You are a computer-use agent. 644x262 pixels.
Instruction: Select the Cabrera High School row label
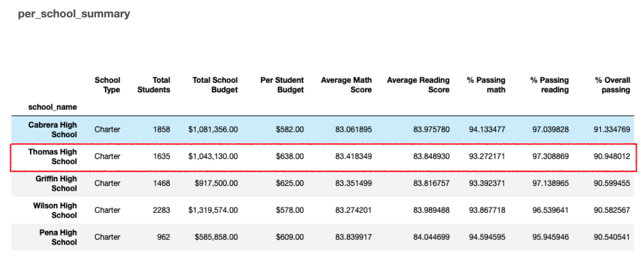point(52,130)
